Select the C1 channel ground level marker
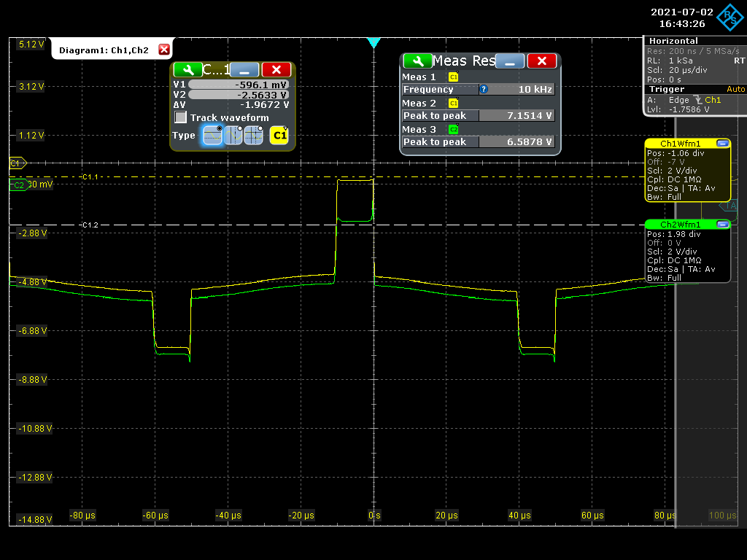Screen dimensions: 747x560 click(17, 163)
